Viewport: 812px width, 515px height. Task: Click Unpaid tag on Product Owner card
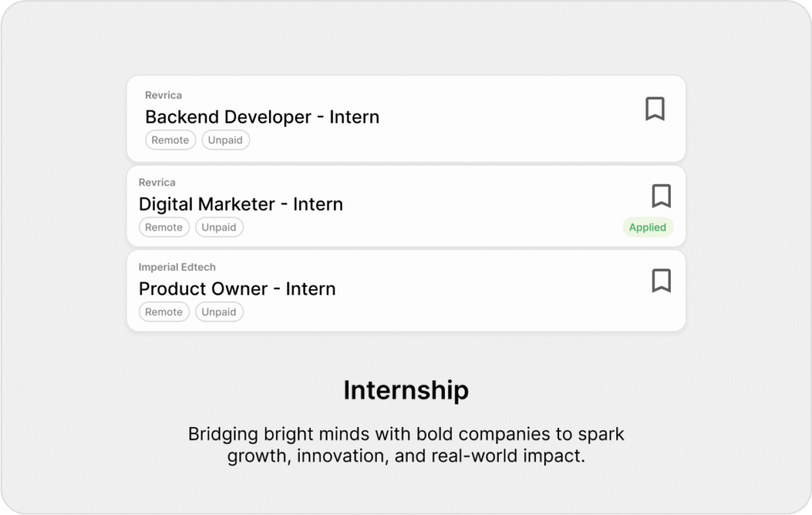pos(219,312)
